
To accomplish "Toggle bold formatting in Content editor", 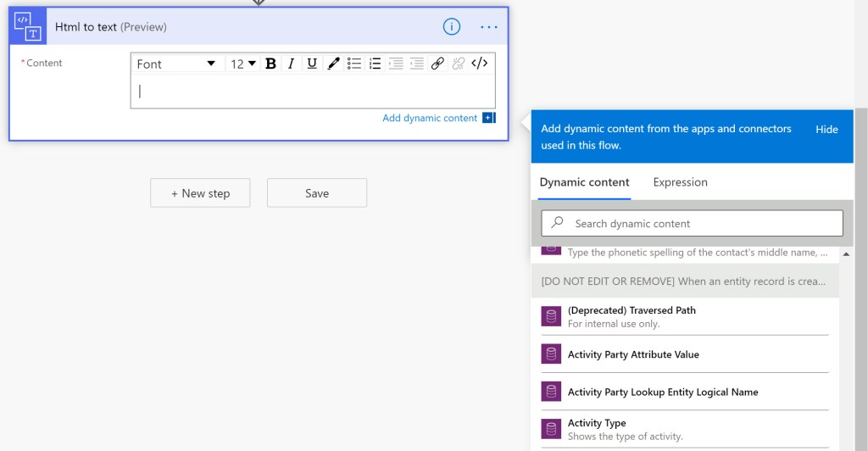I will (270, 64).
